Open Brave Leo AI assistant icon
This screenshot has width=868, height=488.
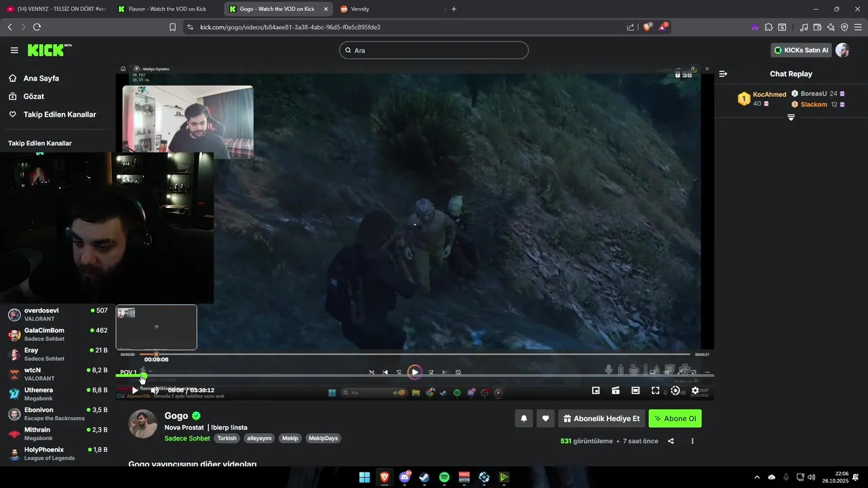[x=831, y=27]
